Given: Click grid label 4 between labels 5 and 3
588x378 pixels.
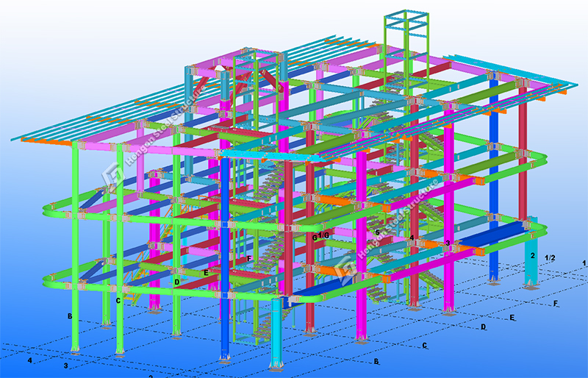Looking at the screenshot, I should pyautogui.click(x=412, y=238).
